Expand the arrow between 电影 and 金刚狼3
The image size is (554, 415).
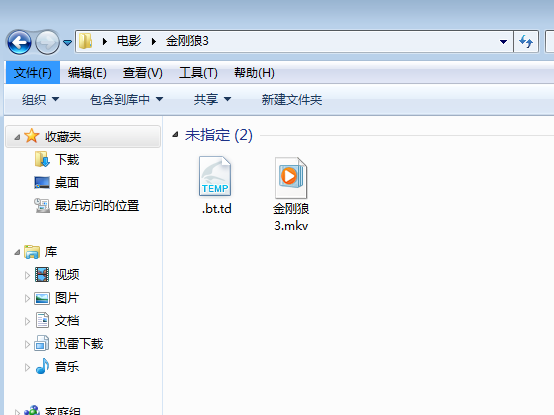(154, 42)
